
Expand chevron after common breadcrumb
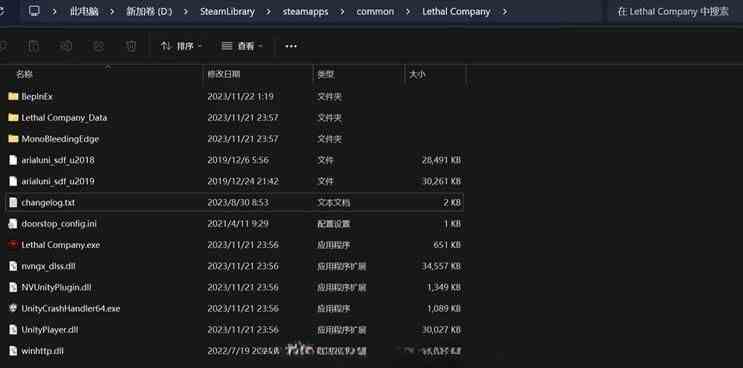tap(408, 12)
